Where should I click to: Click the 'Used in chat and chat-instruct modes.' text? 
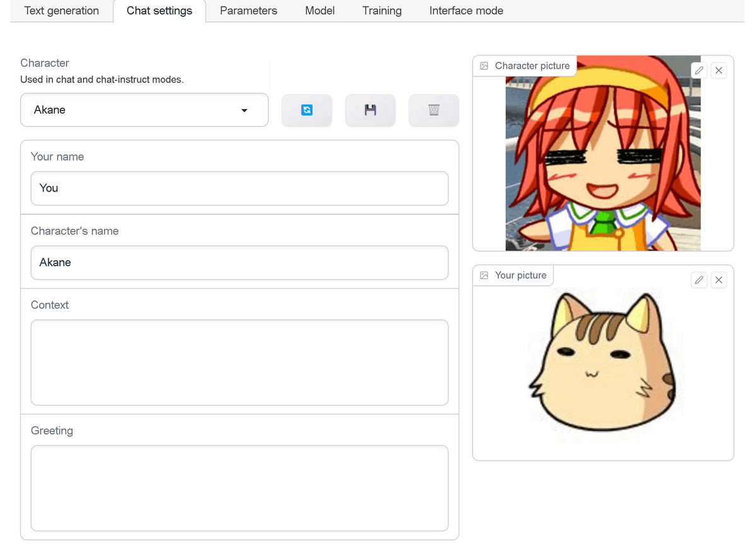pos(102,80)
